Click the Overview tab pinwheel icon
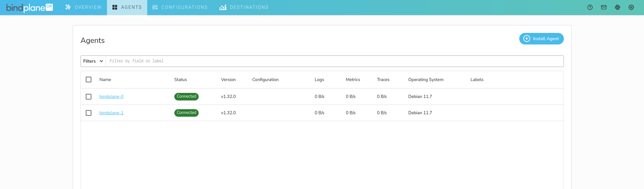This screenshot has height=189, width=644. [x=68, y=7]
